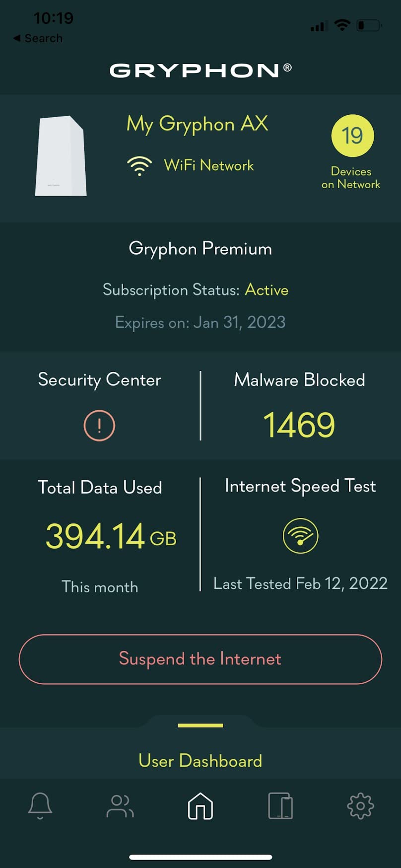
Task: Run a speed test via the WiFi meter icon
Action: (x=301, y=535)
